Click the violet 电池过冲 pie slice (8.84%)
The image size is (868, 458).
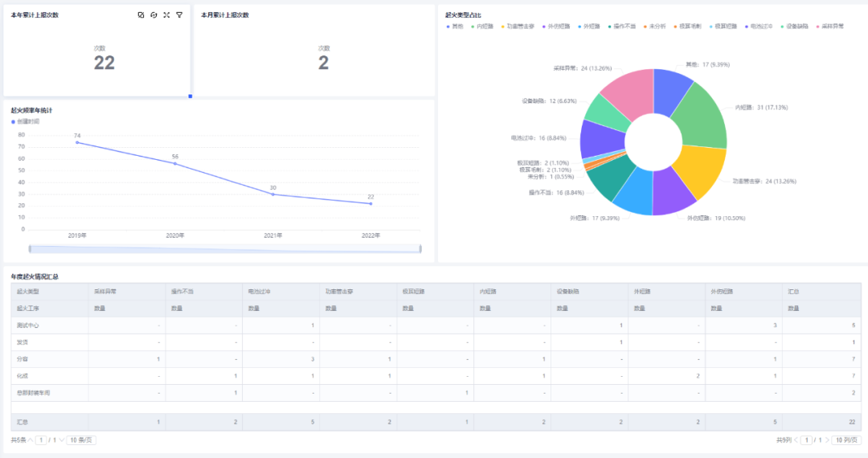602,138
